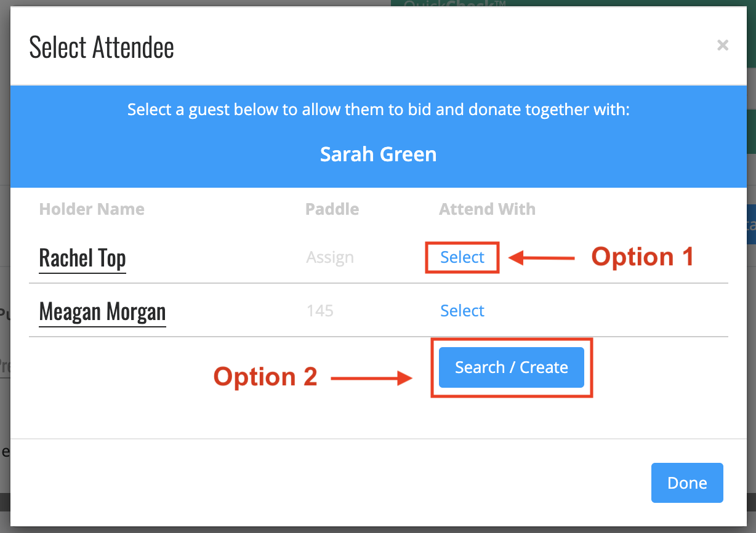Click the Attend With column header

click(x=487, y=209)
